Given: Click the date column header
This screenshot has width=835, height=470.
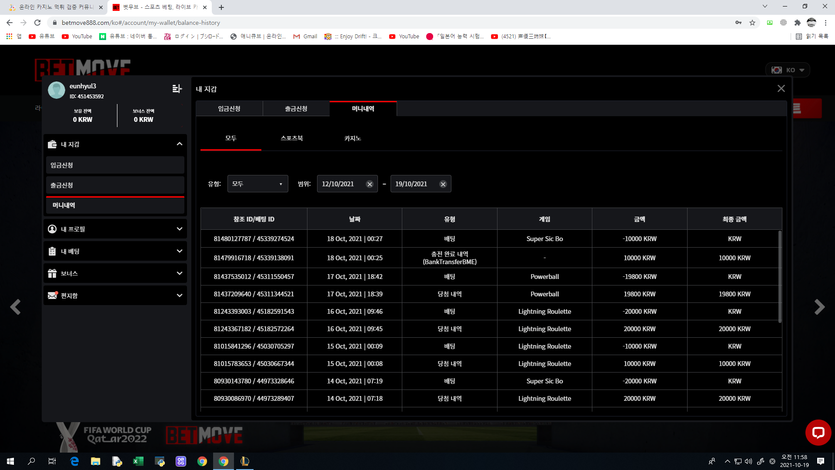Looking at the screenshot, I should pos(355,219).
